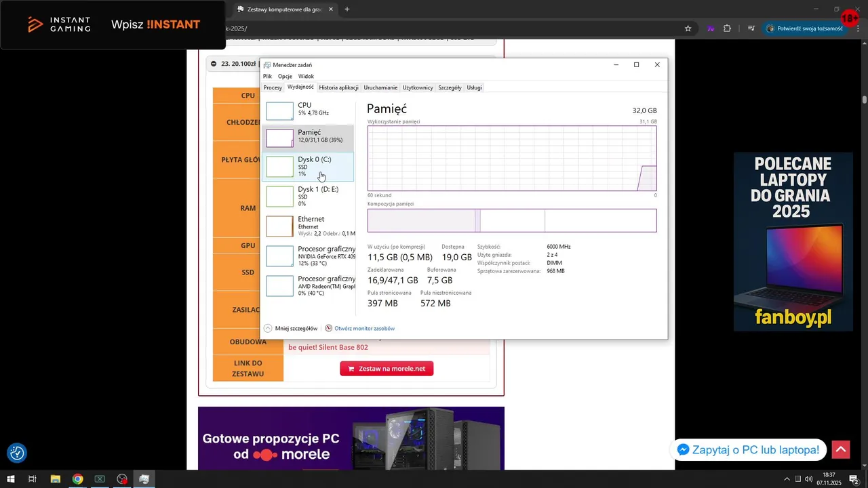The height and width of the screenshot is (488, 868).
Task: Switch to Szczegóły tab
Action: 450,87
